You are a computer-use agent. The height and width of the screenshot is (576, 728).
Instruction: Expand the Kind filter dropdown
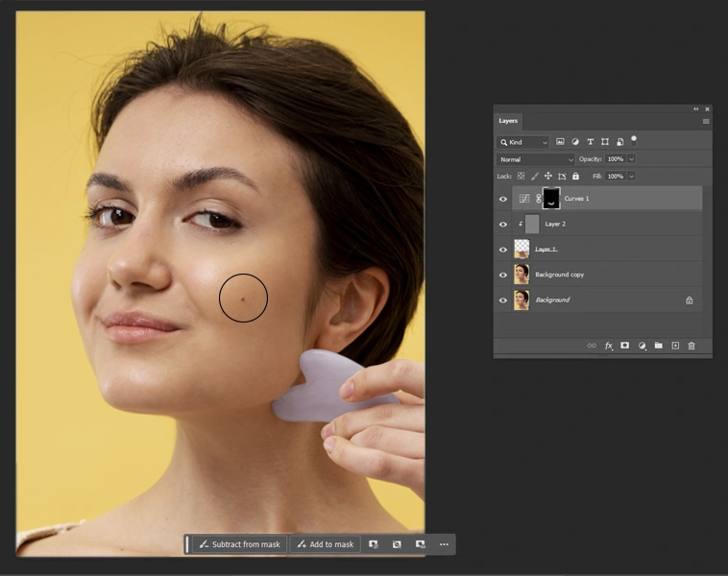pos(523,142)
